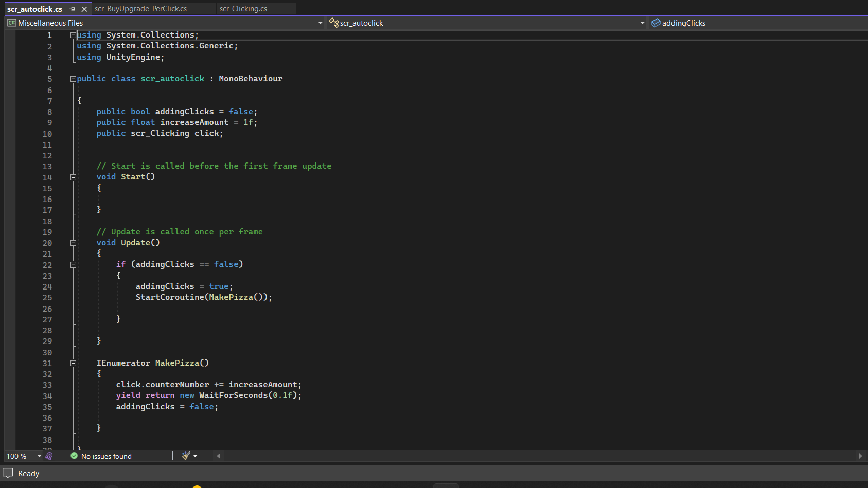
Task: Collapse the Update() method
Action: click(73, 243)
